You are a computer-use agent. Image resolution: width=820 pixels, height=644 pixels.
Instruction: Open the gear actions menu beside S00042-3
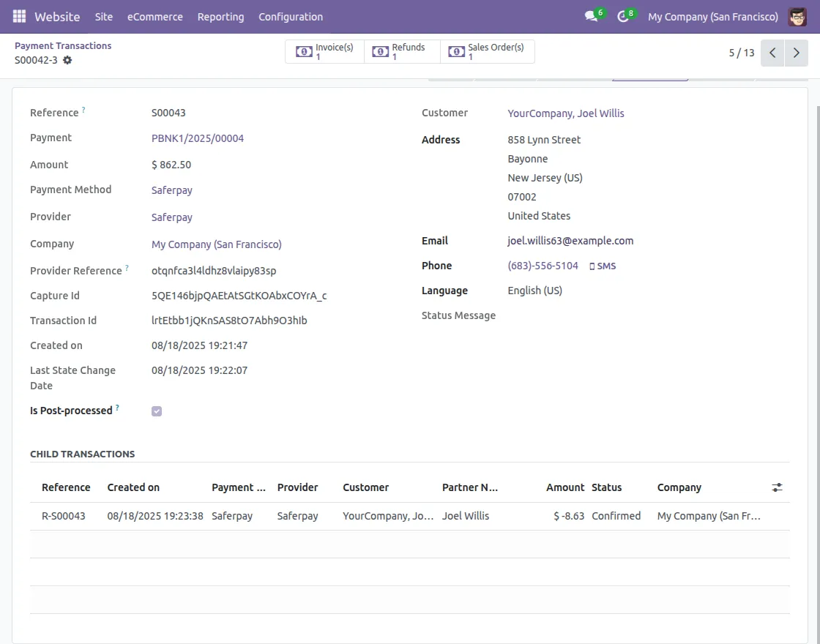point(67,60)
